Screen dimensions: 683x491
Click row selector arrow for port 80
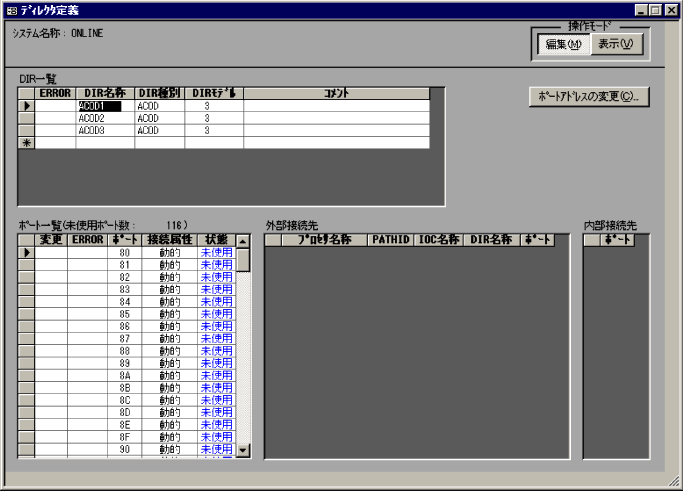27,253
